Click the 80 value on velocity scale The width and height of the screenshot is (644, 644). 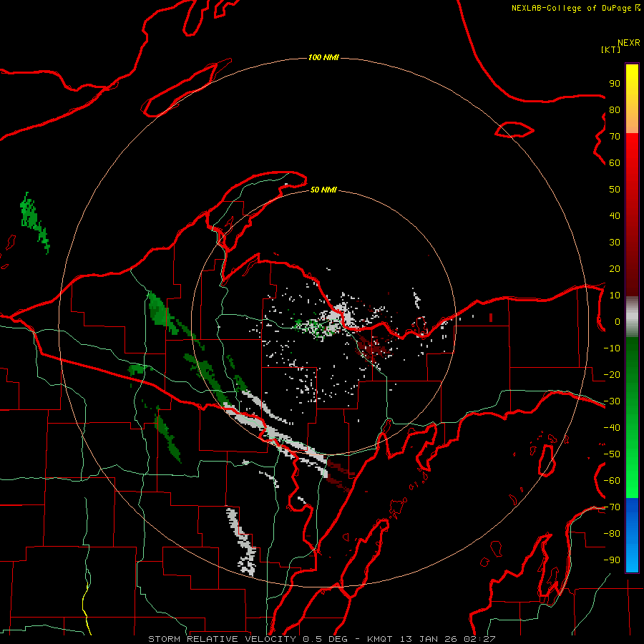coord(615,110)
